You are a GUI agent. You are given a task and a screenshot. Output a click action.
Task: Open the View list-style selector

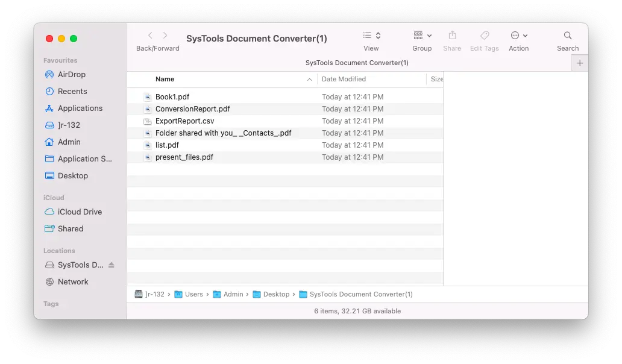(372, 36)
